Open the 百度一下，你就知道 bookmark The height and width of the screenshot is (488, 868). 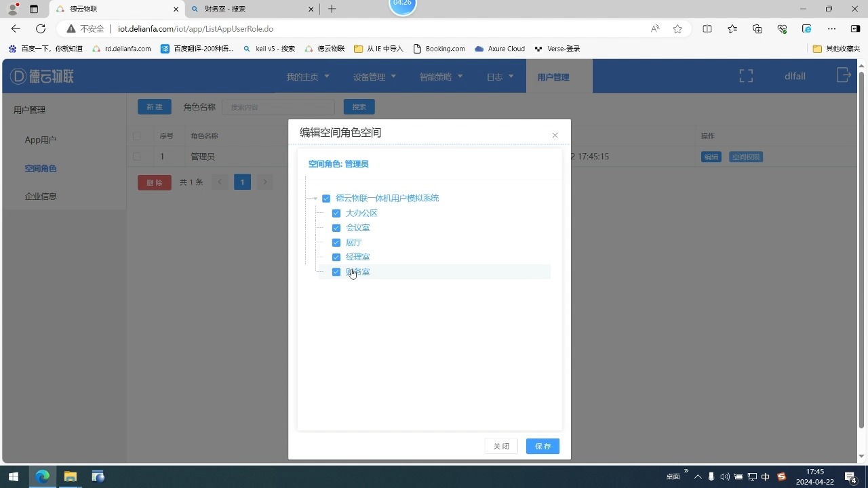click(x=45, y=49)
